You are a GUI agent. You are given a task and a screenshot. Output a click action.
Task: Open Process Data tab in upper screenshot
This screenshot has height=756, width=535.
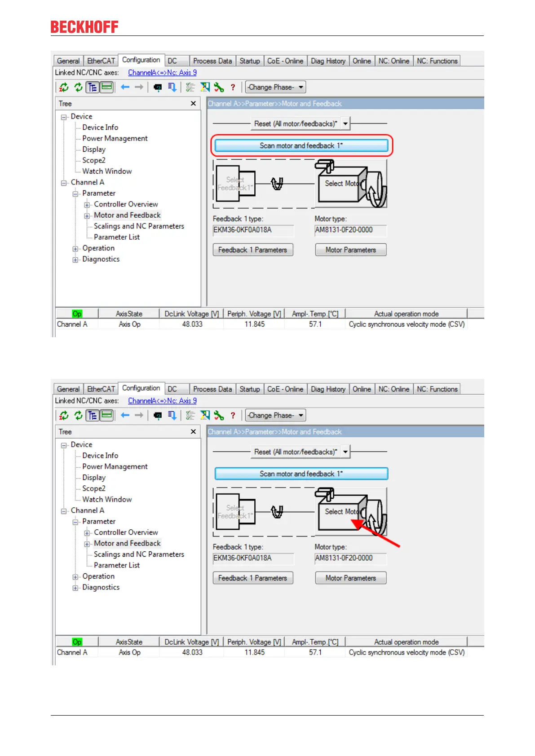(x=212, y=61)
